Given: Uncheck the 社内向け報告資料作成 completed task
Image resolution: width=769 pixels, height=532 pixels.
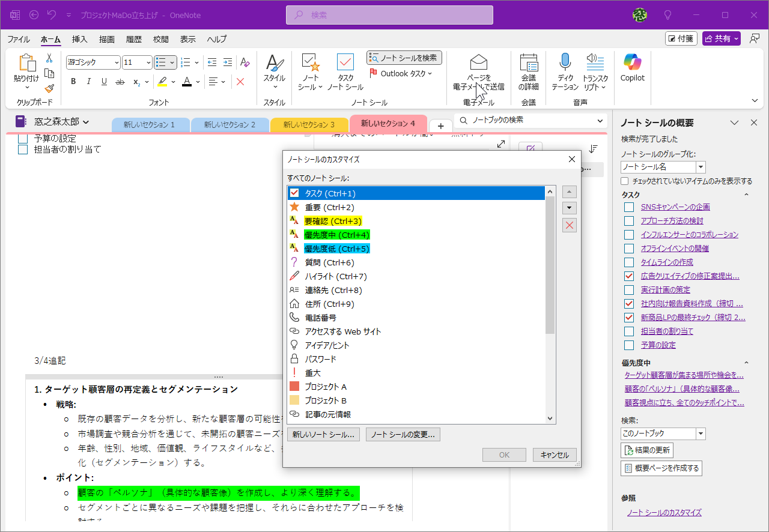Looking at the screenshot, I should (x=628, y=303).
